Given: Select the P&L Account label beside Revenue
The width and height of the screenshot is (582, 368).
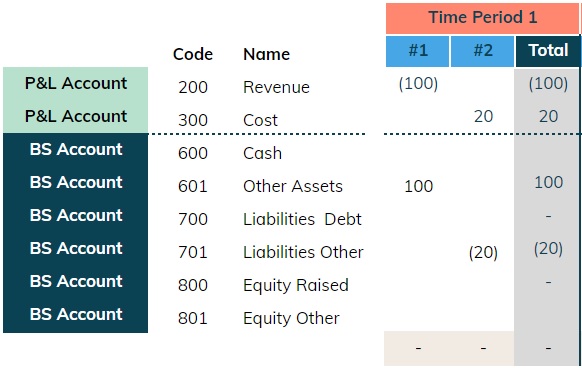Looking at the screenshot, I should (x=76, y=84).
